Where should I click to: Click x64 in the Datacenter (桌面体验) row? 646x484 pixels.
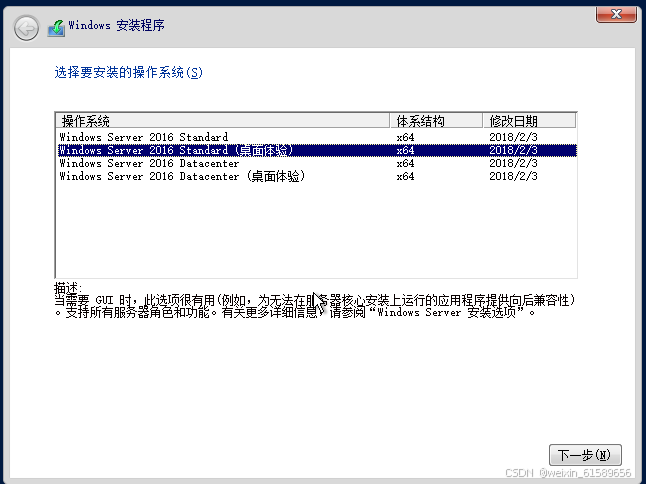405,176
